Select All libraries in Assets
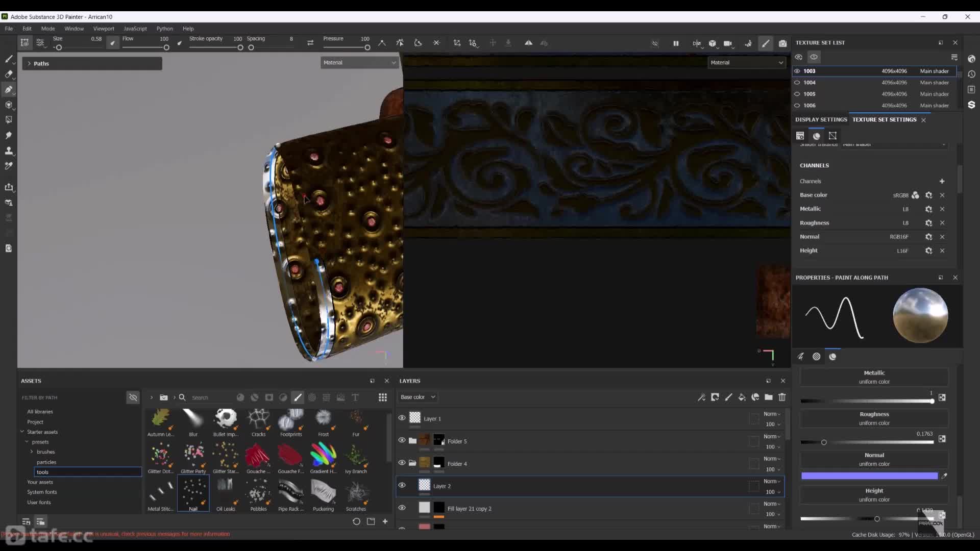 [40, 412]
